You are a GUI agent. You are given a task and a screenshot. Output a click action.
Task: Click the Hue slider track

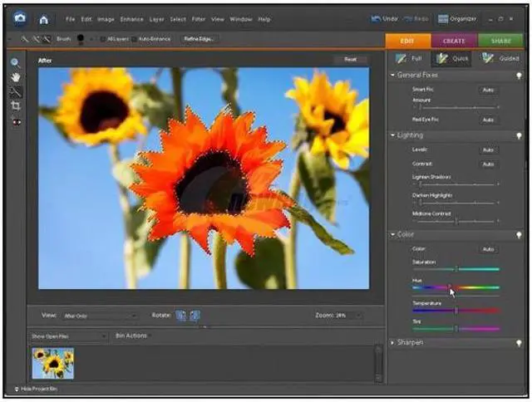[x=456, y=287]
